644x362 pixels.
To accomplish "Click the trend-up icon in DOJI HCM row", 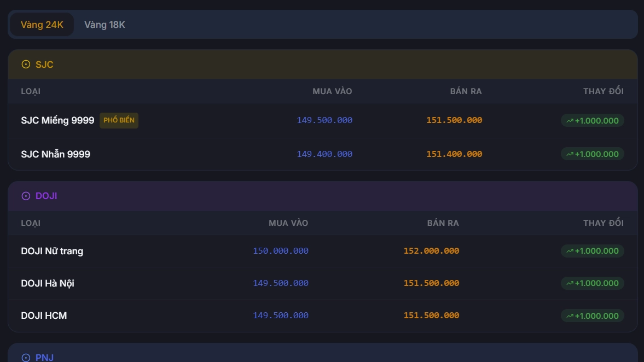I will tap(570, 316).
